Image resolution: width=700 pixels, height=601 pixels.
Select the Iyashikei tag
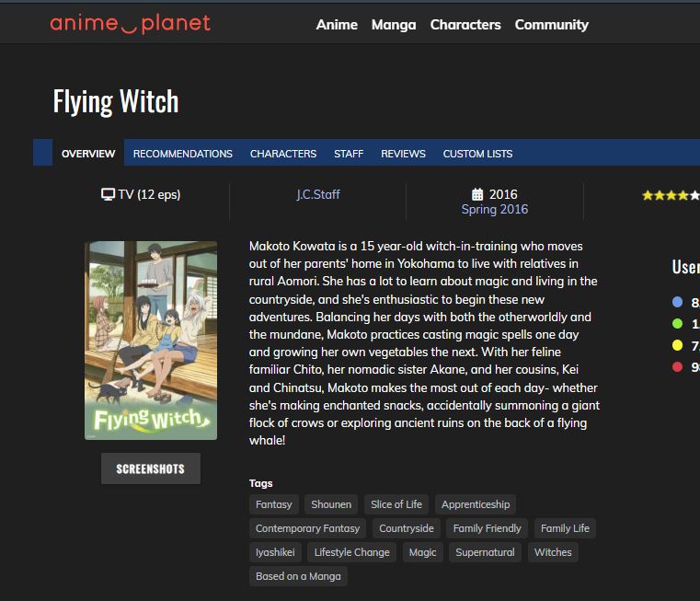click(275, 552)
